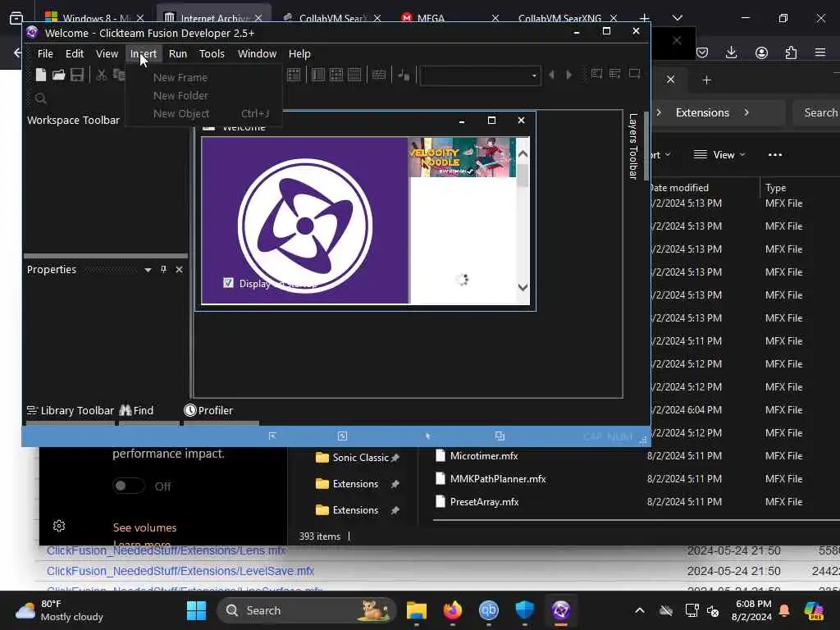Open the Properties panel dropdown arrow
This screenshot has width=840, height=630.
(x=148, y=270)
